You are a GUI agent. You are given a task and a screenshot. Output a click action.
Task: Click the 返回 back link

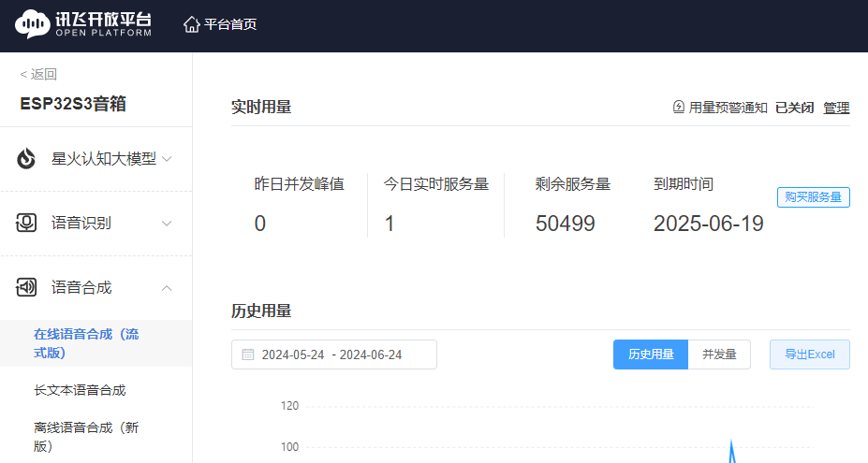pyautogui.click(x=38, y=75)
